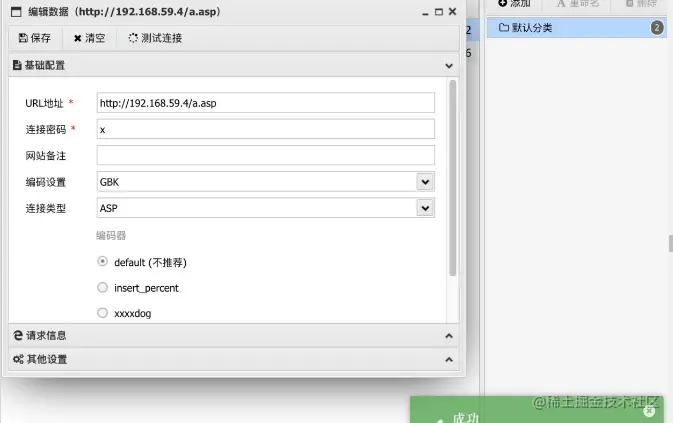The width and height of the screenshot is (673, 423).
Task: Select the 默认分类 category row
Action: pyautogui.click(x=576, y=28)
